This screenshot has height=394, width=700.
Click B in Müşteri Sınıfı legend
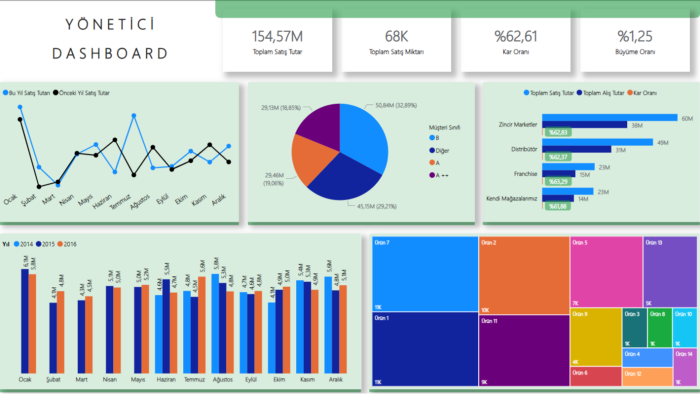click(434, 138)
